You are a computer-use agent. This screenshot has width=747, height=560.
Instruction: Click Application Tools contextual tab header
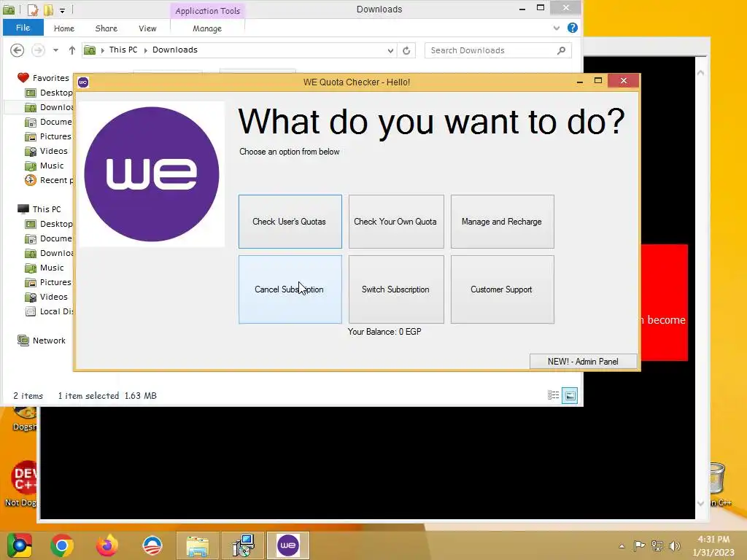[207, 10]
